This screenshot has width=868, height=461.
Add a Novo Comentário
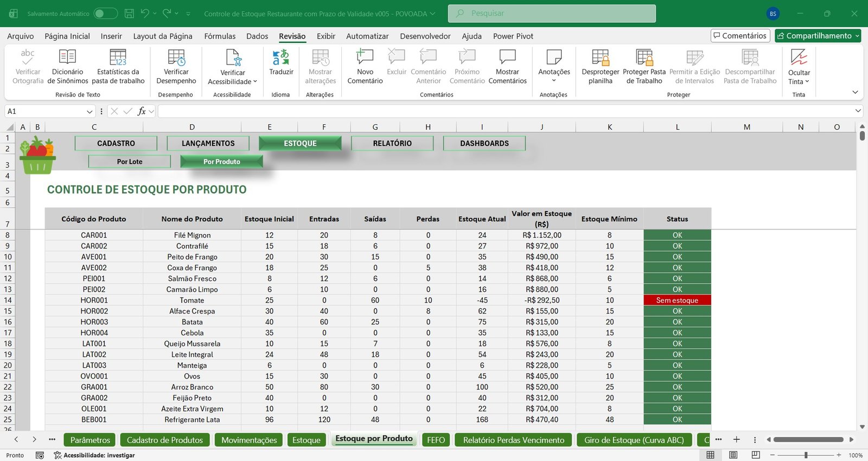(365, 57)
